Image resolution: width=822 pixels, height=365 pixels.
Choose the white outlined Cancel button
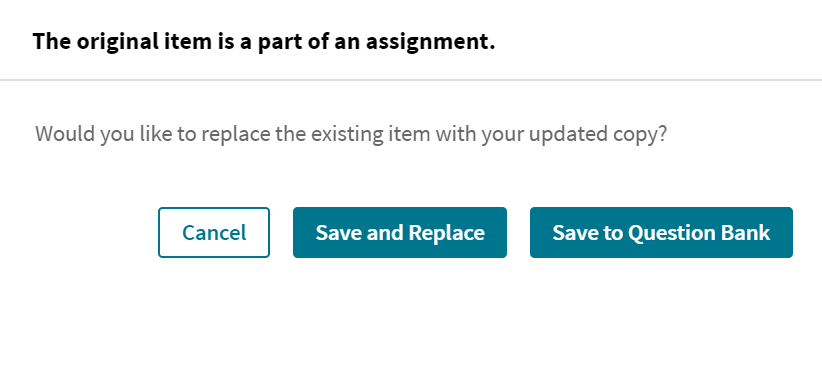(x=214, y=232)
